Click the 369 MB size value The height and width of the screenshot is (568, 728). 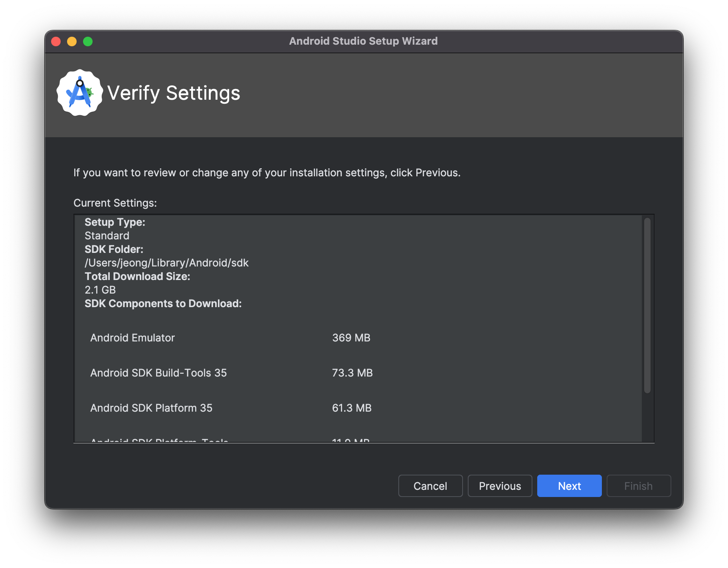(351, 338)
